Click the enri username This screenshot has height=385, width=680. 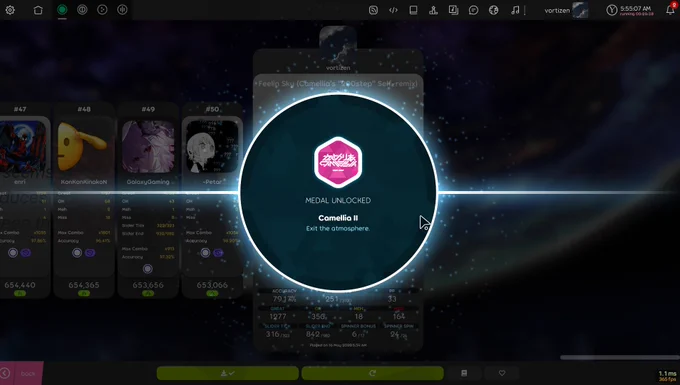(x=20, y=182)
